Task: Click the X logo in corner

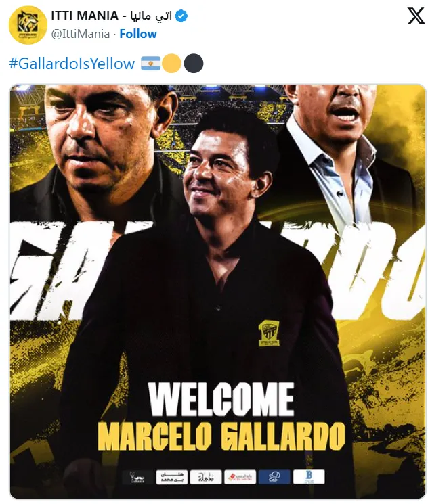Action: [x=416, y=16]
